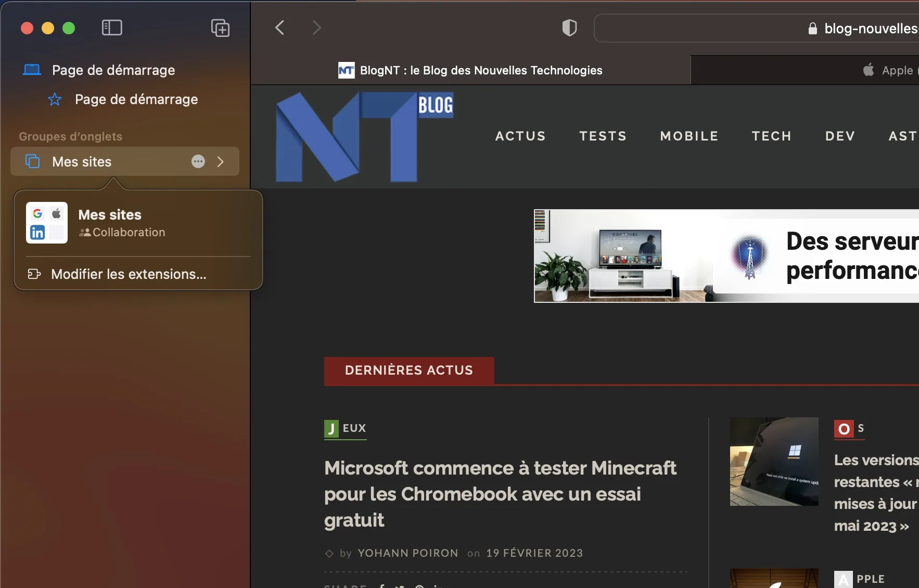Viewport: 919px width, 588px height.
Task: Open the starred Page de démarrage item
Action: coord(125,99)
